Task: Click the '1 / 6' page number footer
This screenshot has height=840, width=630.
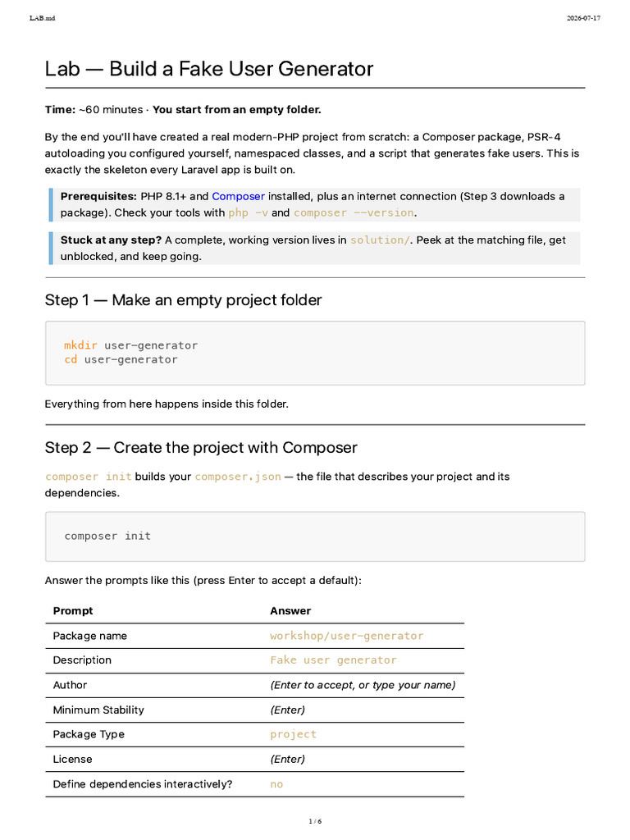Action: pos(315,821)
